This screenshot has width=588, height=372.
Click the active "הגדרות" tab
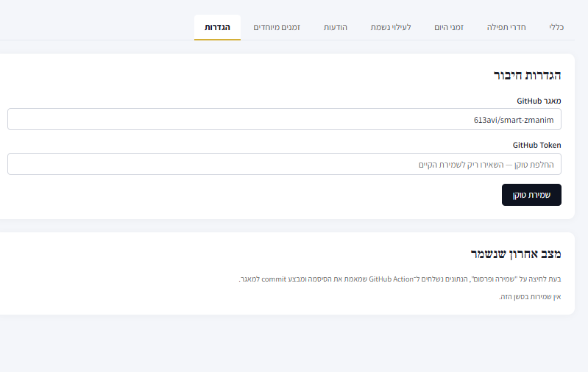pyautogui.click(x=217, y=27)
